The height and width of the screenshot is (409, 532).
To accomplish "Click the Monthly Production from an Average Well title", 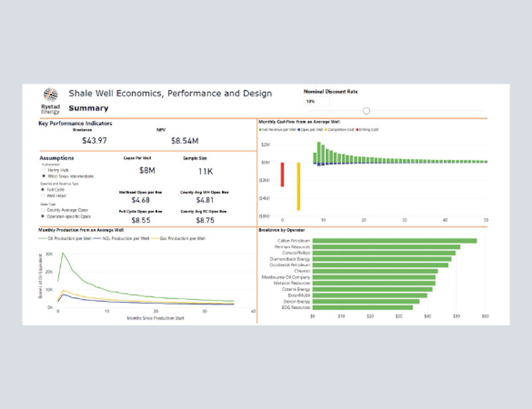I will pyautogui.click(x=81, y=230).
